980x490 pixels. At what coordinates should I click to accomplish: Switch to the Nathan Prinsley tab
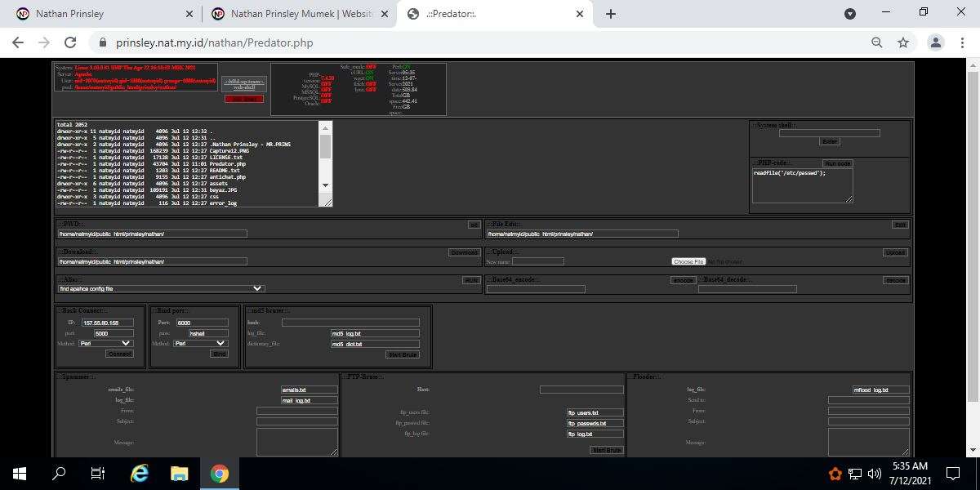(100, 14)
